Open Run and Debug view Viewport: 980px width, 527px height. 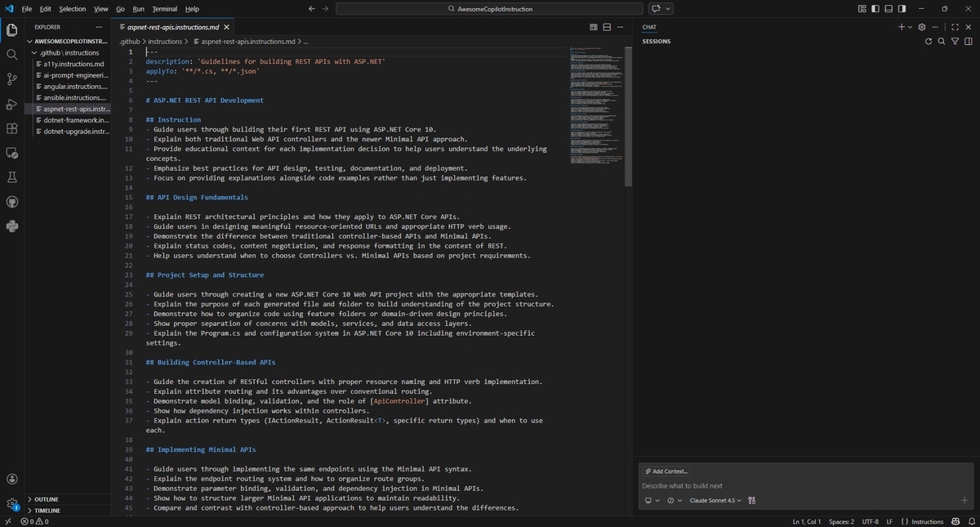pos(12,104)
